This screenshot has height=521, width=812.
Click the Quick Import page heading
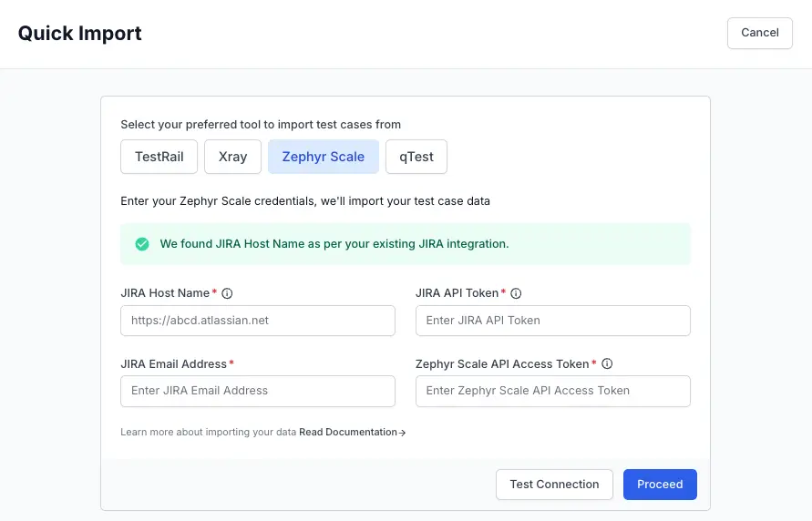point(80,34)
